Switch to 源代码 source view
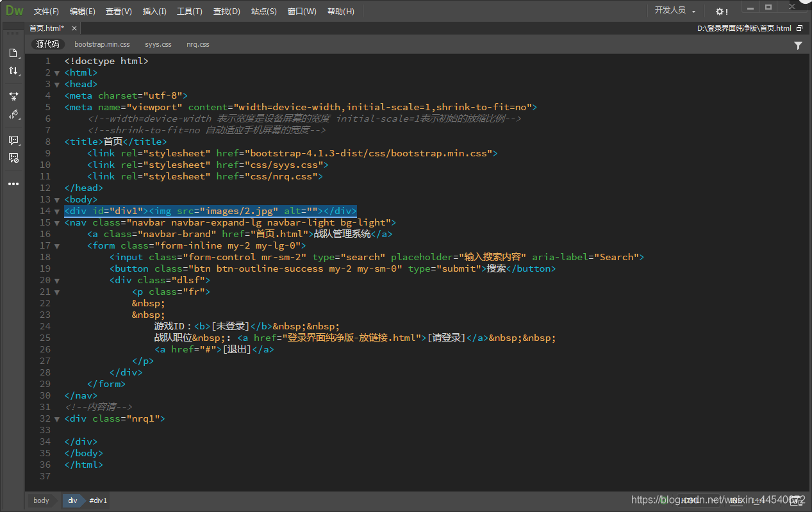 pos(47,44)
